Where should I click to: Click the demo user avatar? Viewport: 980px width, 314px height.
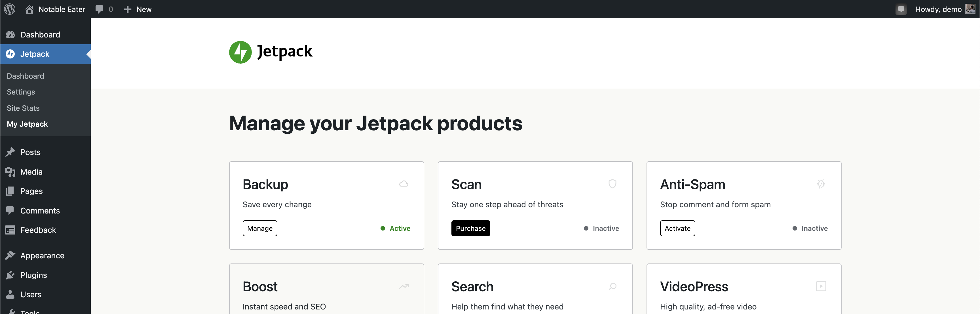tap(970, 9)
